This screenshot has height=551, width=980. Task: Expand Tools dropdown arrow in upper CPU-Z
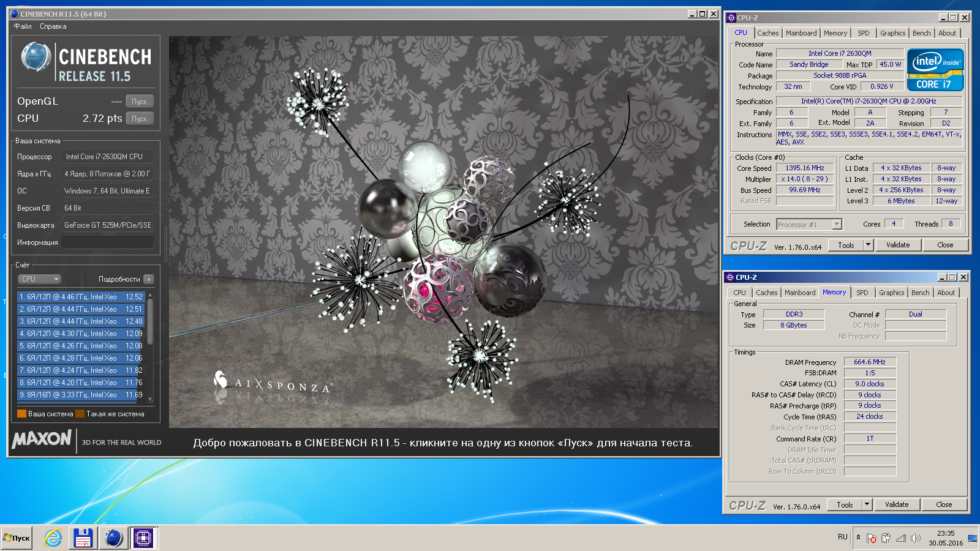[868, 246]
